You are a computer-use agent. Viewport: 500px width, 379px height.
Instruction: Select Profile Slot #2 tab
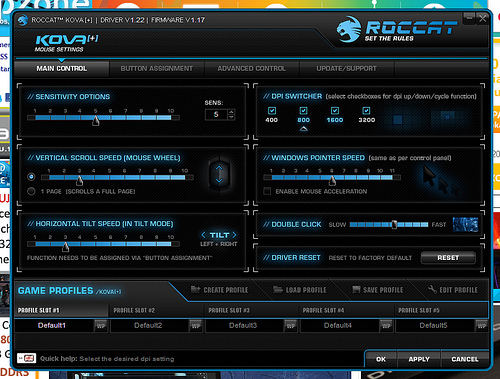pyautogui.click(x=156, y=310)
